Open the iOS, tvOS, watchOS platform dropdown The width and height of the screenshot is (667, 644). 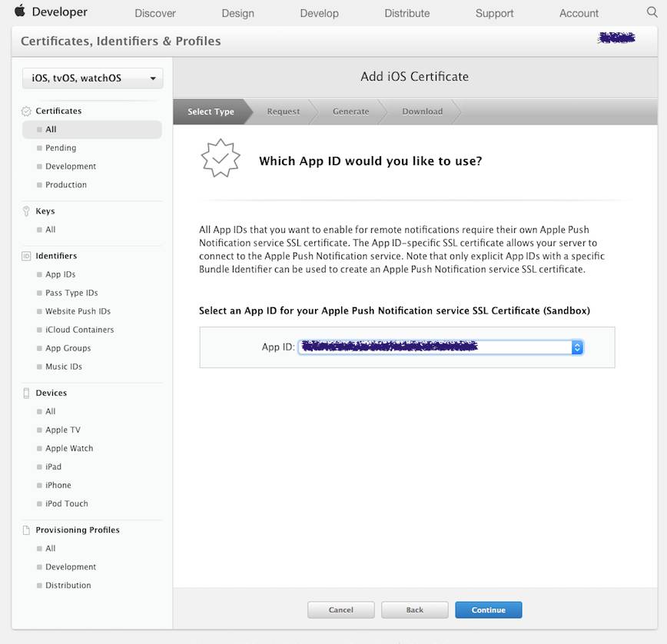click(92, 78)
